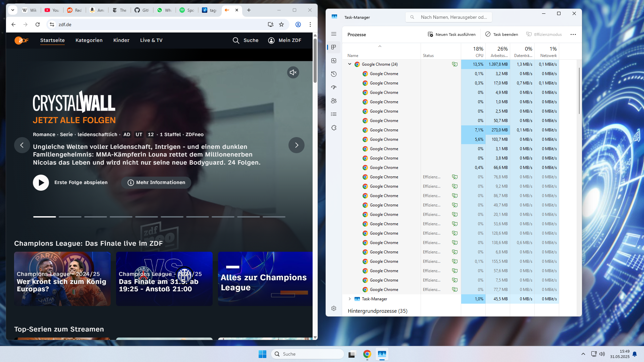The height and width of the screenshot is (362, 644).
Task: Open Task Manager App history page
Action: click(334, 74)
